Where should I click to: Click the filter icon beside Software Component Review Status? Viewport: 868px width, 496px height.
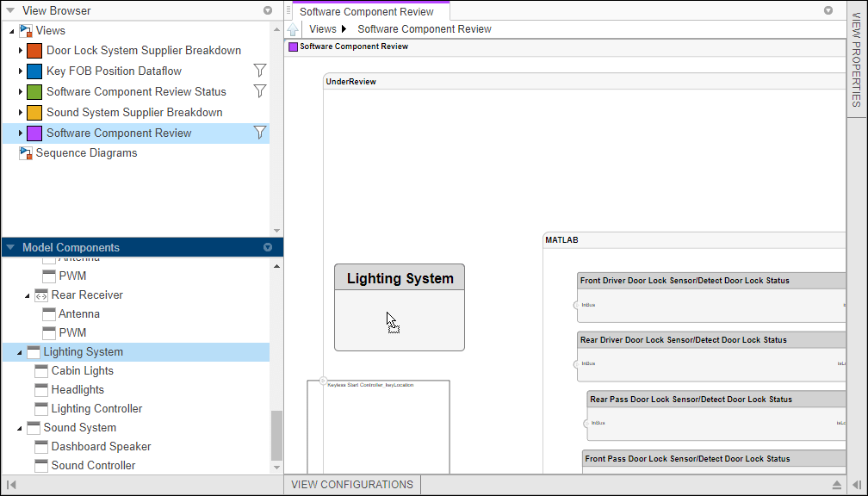tap(260, 91)
